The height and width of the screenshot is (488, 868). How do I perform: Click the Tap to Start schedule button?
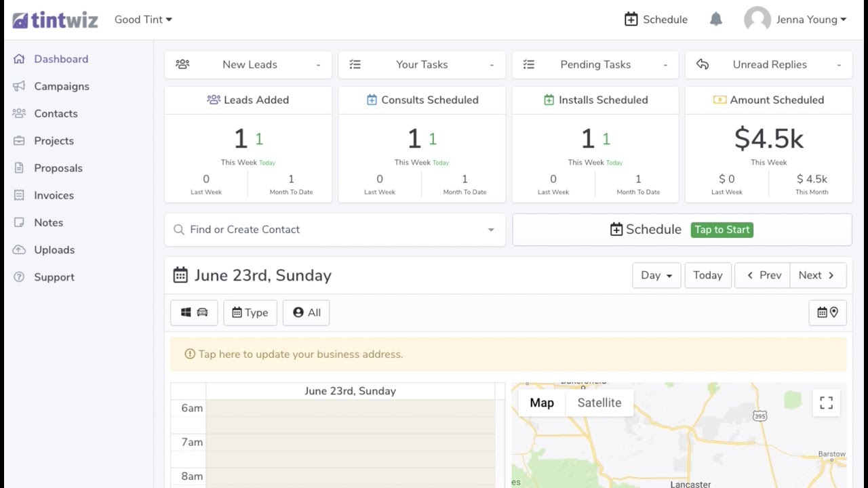[x=722, y=230]
